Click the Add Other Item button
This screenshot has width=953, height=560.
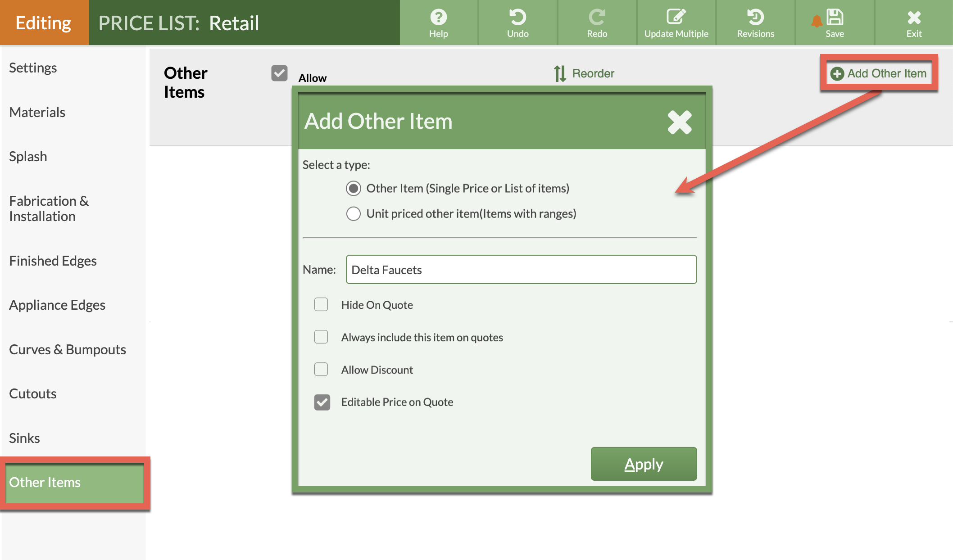coord(879,73)
